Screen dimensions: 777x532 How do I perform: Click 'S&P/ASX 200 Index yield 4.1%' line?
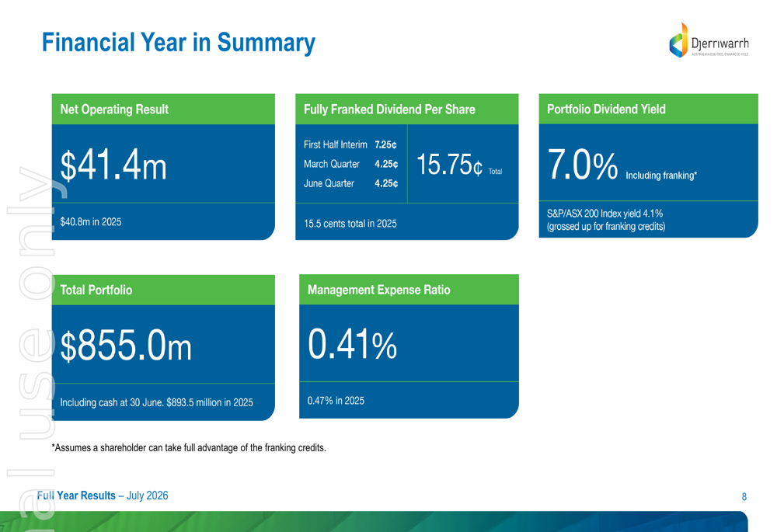[605, 214]
